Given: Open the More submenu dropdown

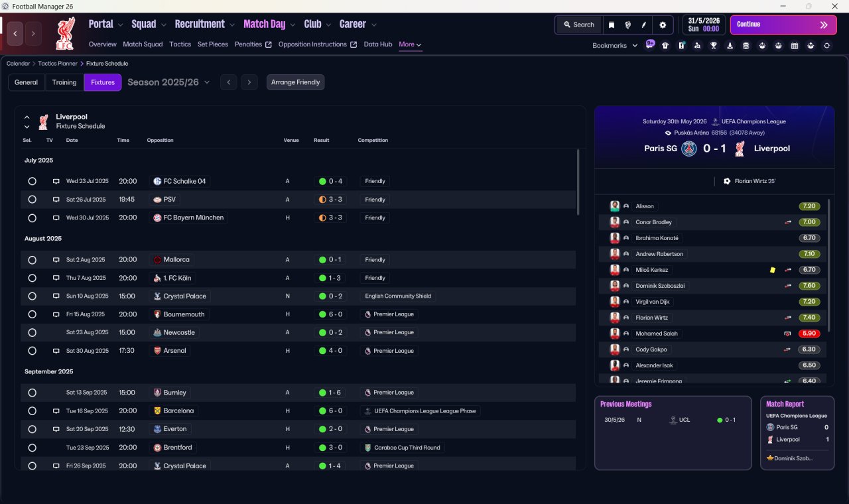Looking at the screenshot, I should coord(410,44).
